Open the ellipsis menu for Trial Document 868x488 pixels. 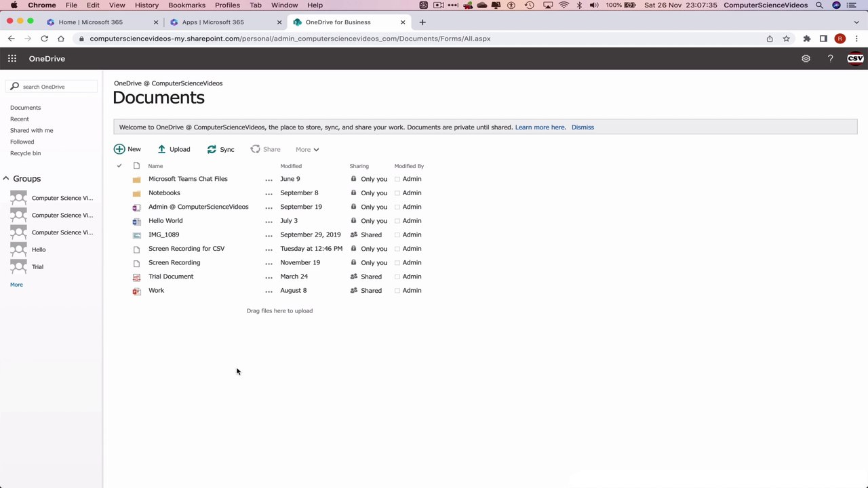coord(269,277)
